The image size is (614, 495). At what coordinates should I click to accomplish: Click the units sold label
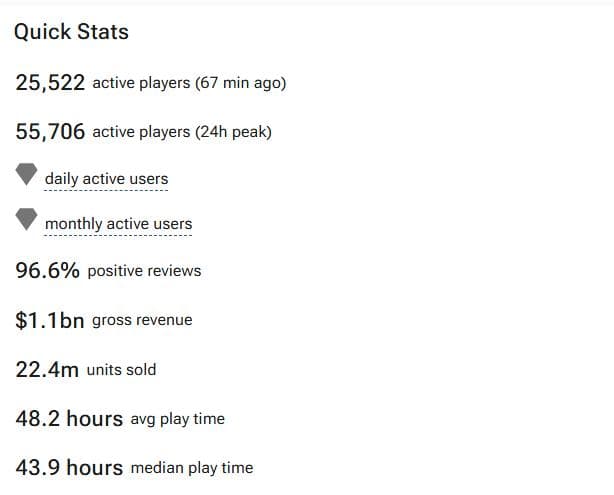(x=121, y=370)
